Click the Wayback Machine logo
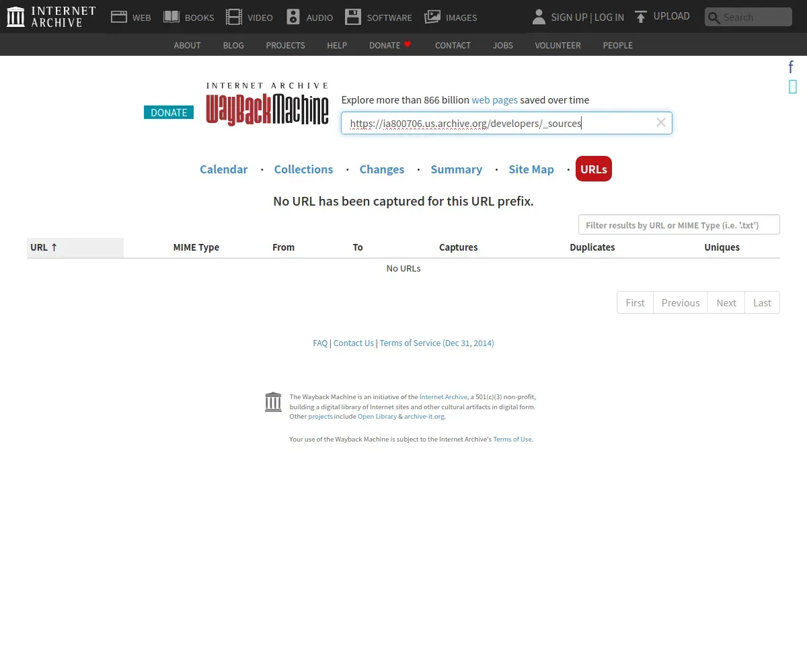This screenshot has width=807, height=672. point(268,103)
